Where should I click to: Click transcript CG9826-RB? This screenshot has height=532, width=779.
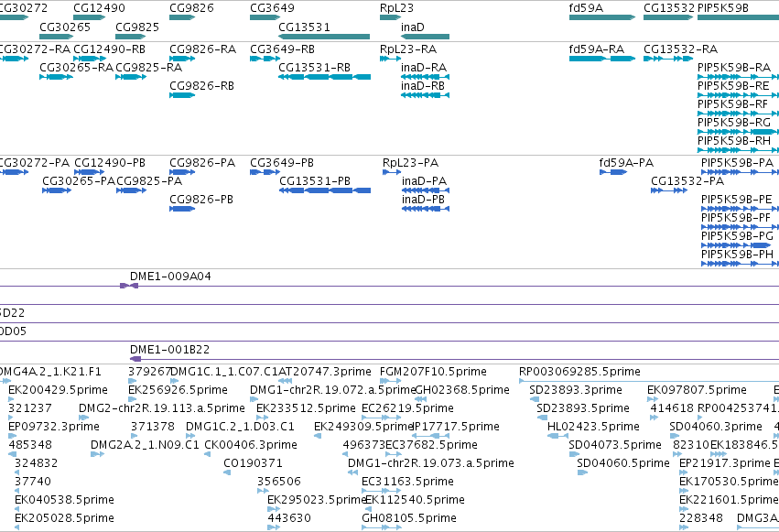click(x=182, y=95)
